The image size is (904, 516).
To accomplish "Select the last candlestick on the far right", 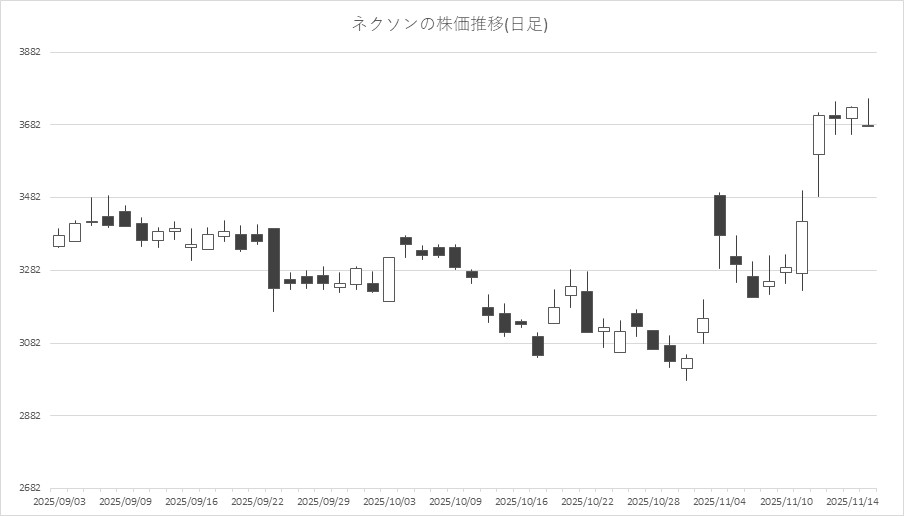I will tap(868, 126).
